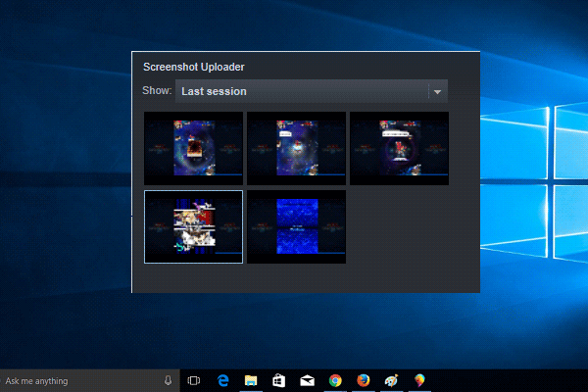Launch Google Chrome from the taskbar
The width and height of the screenshot is (588, 392).
[x=335, y=380]
